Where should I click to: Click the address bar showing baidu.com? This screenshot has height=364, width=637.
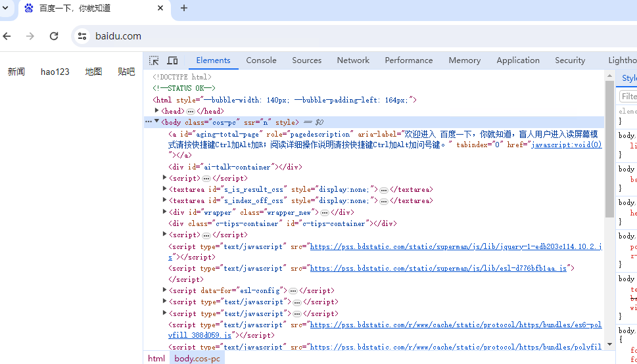[x=354, y=36]
